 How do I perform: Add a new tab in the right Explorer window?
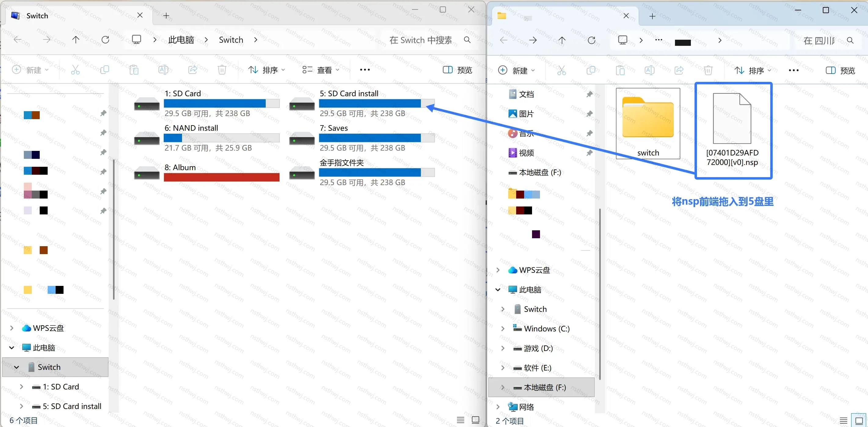(652, 16)
